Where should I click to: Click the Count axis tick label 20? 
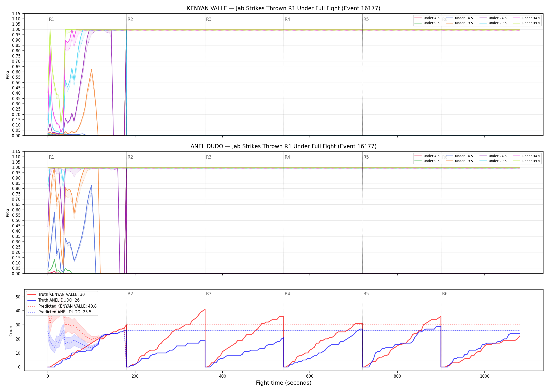[x=18, y=339]
